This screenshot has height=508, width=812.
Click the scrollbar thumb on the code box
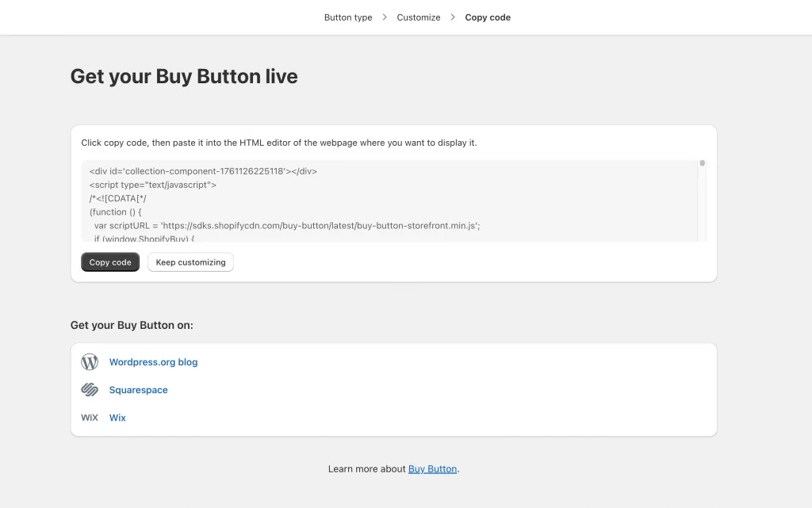[702, 162]
